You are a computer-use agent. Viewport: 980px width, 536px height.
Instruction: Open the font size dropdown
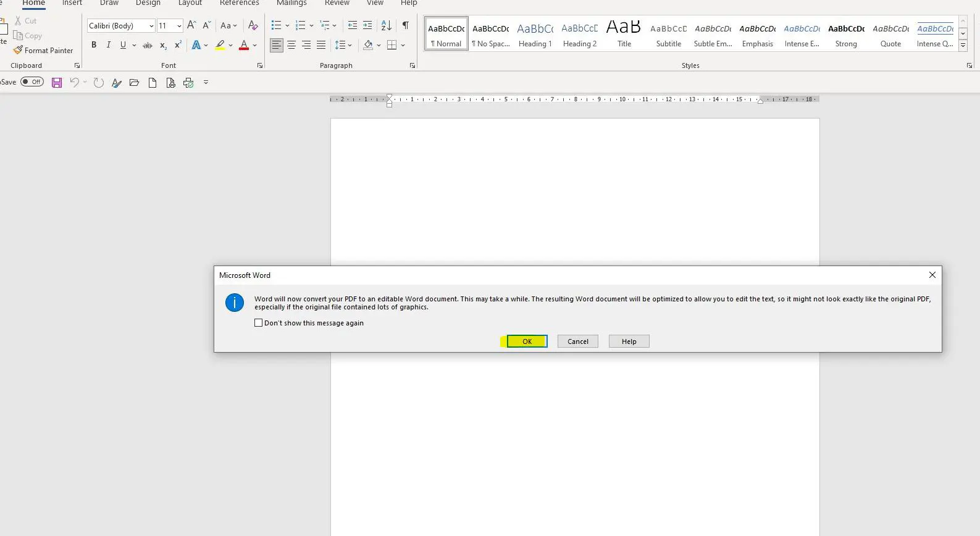point(179,26)
